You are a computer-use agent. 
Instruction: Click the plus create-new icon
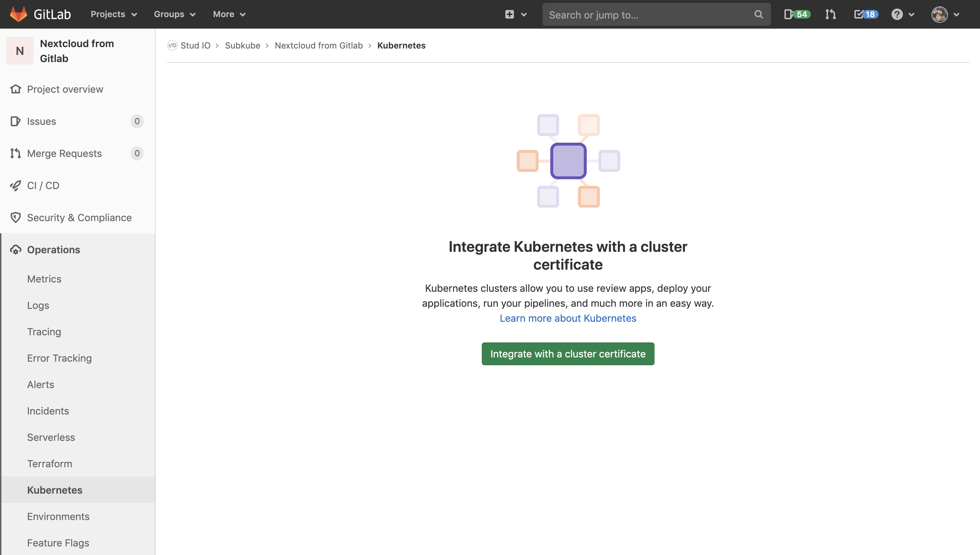509,14
